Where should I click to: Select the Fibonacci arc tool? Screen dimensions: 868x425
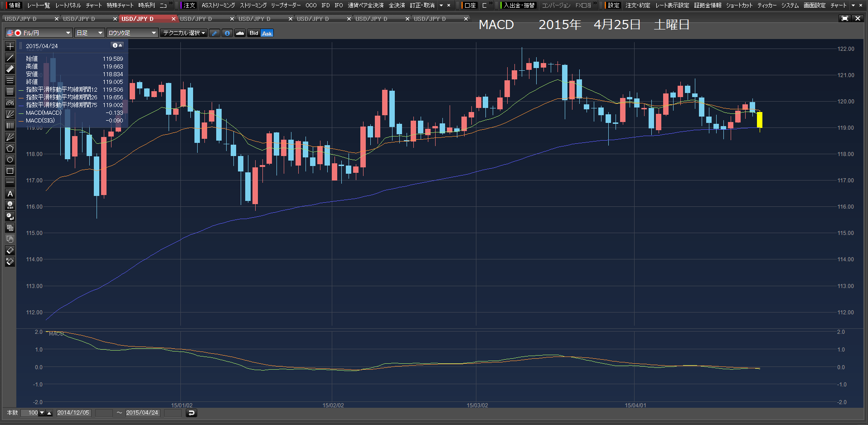[x=10, y=103]
